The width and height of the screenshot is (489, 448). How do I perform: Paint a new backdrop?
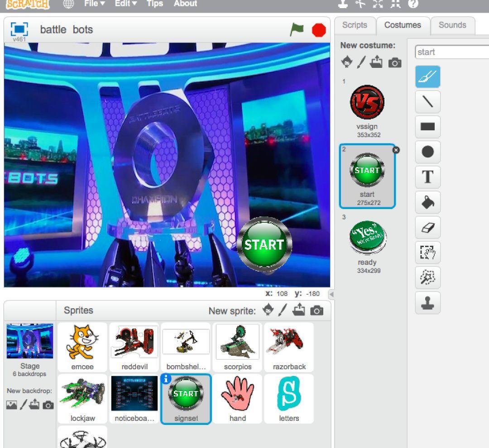pos(24,405)
